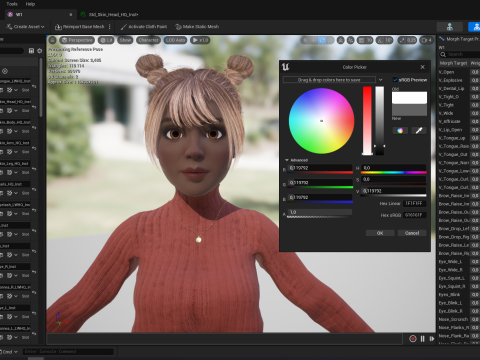Click the V value field
Viewport: 480px width, 360px height.
(394, 191)
